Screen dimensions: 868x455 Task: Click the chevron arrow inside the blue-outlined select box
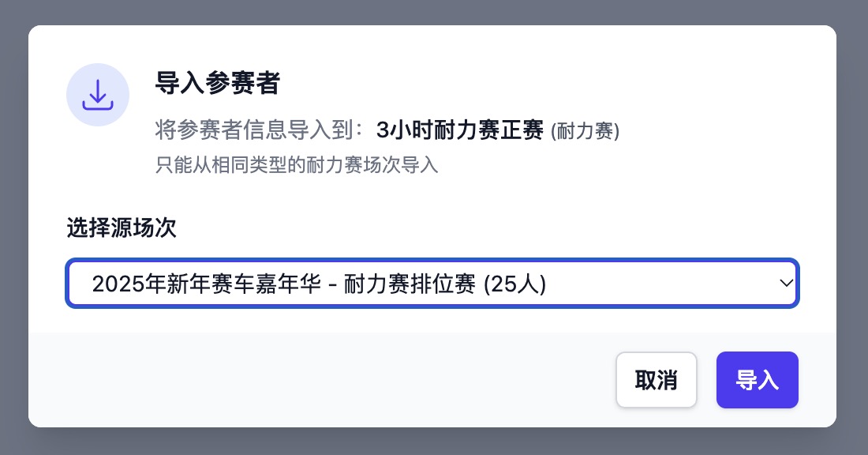(785, 283)
